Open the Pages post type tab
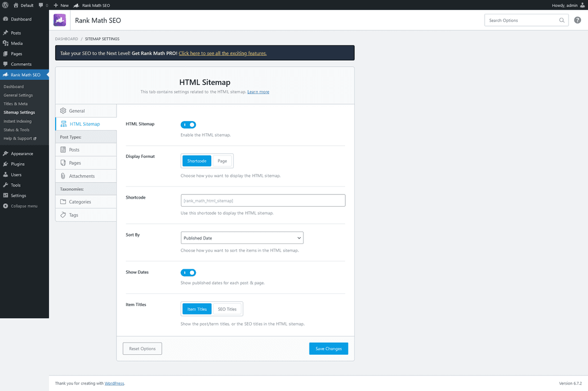This screenshot has width=588, height=391. coord(86,162)
